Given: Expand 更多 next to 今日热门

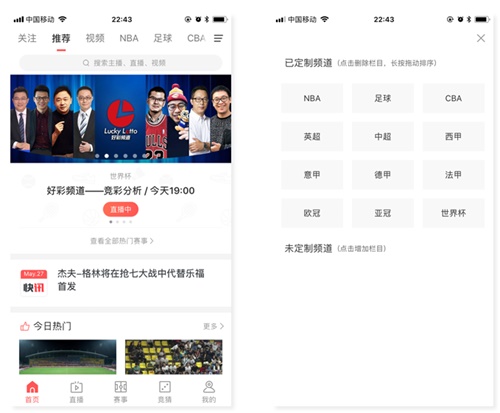Looking at the screenshot, I should point(213,326).
